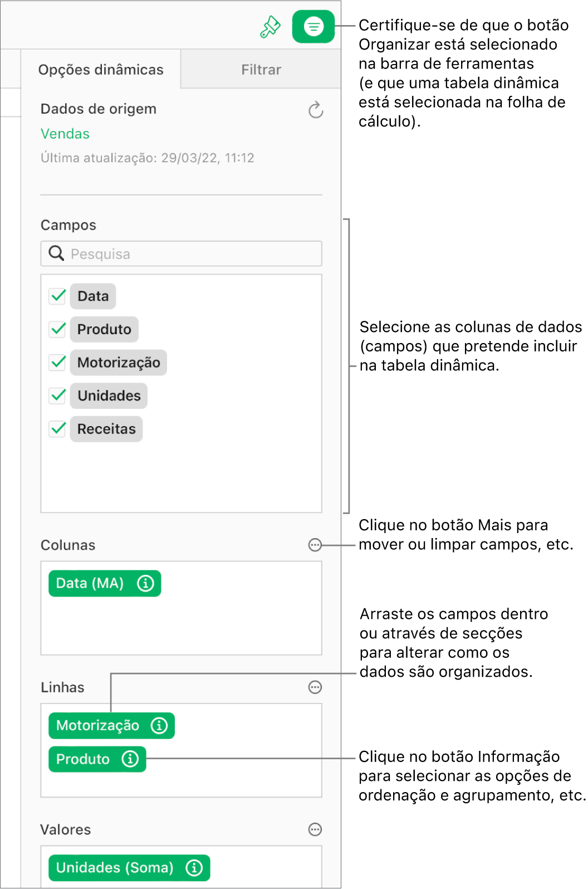Refresh the Vendas source data
588x889 pixels.
coord(315,110)
